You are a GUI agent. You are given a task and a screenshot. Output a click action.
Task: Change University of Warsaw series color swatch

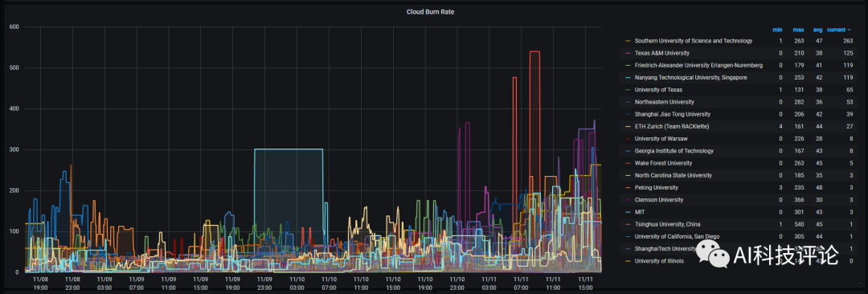(x=628, y=138)
